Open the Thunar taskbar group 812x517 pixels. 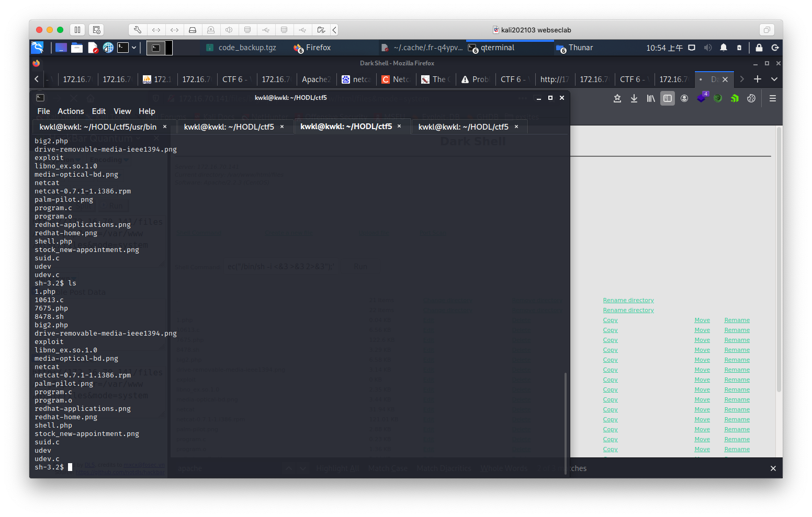(x=574, y=48)
